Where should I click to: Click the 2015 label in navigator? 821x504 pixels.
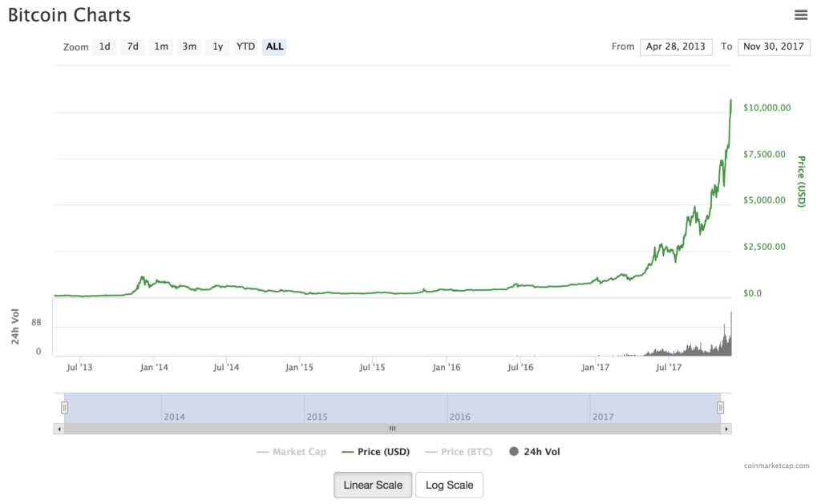(x=317, y=417)
